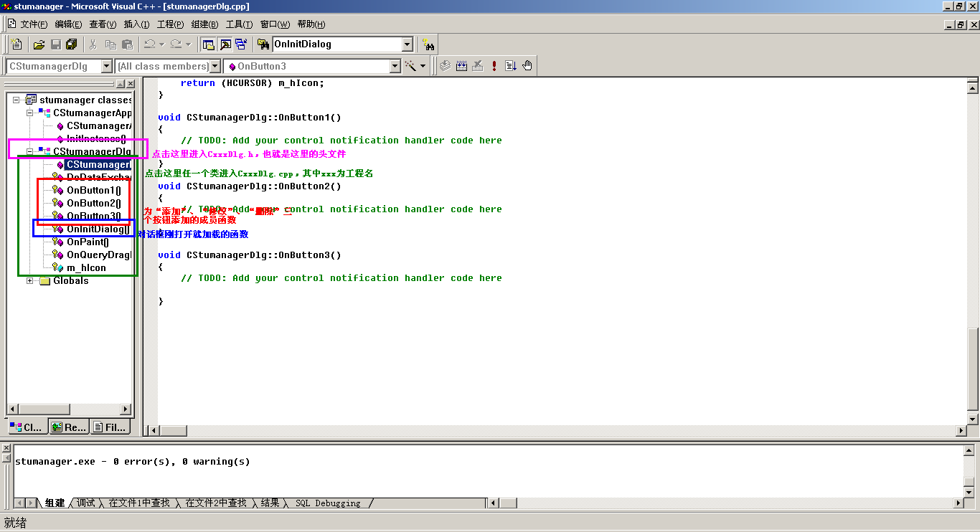980x532 pixels.
Task: Click the New Text File toolbar icon
Action: tap(17, 44)
